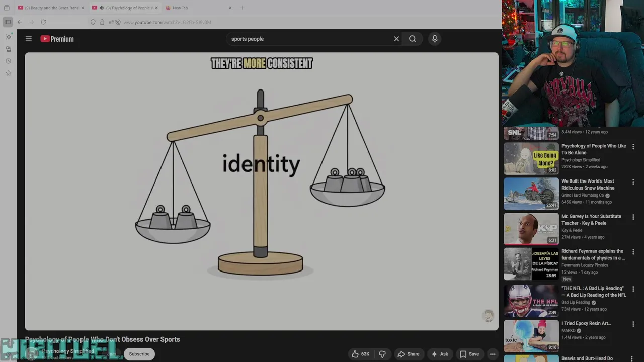Like the video (63K thumbs up)
This screenshot has width=644, height=362.
pos(361,354)
